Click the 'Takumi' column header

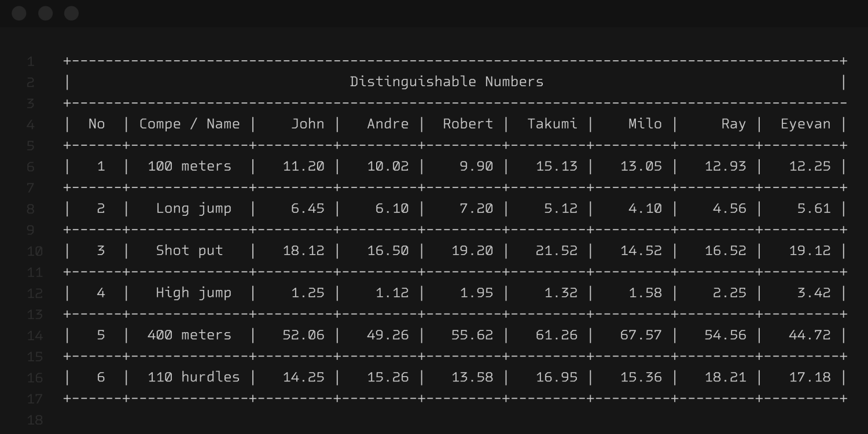point(552,124)
